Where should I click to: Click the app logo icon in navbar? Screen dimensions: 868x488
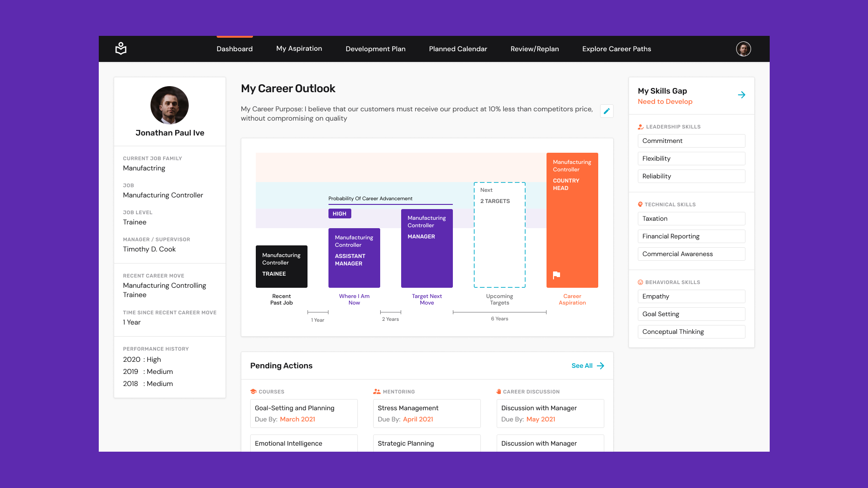coord(121,48)
